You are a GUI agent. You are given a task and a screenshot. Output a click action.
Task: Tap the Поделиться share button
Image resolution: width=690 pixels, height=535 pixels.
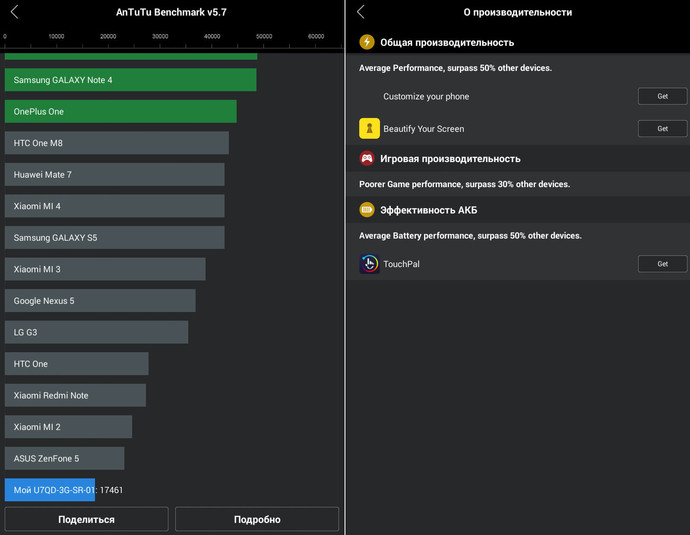[86, 519]
